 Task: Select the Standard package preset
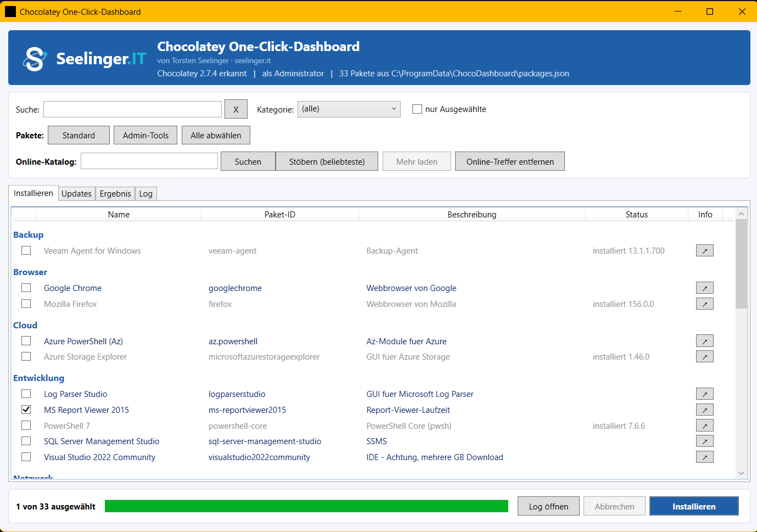pos(78,136)
